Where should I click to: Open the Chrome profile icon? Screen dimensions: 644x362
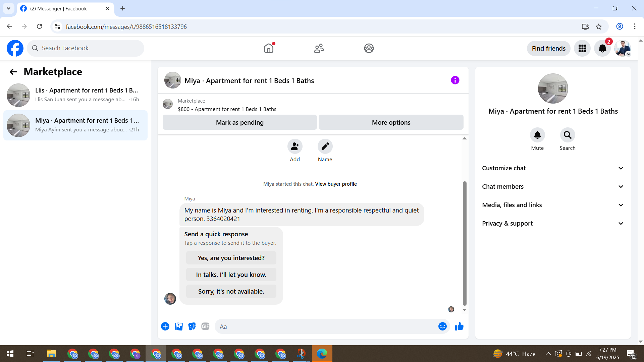pos(620,26)
